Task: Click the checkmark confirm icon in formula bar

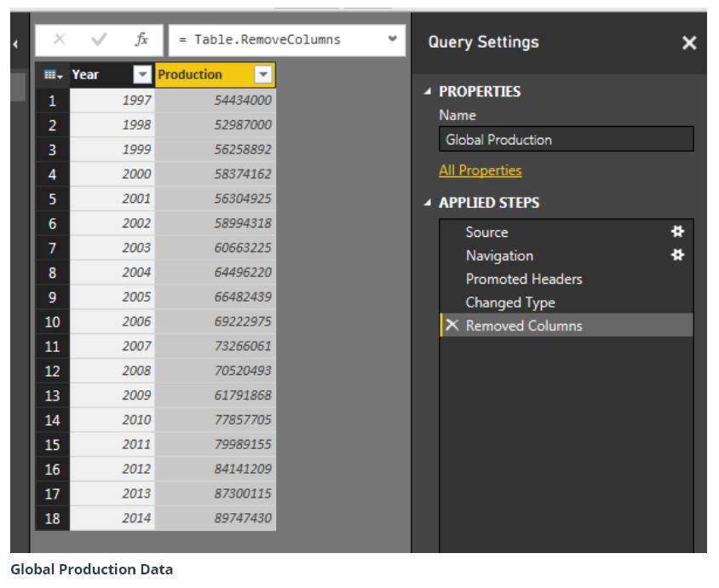Action: point(99,40)
